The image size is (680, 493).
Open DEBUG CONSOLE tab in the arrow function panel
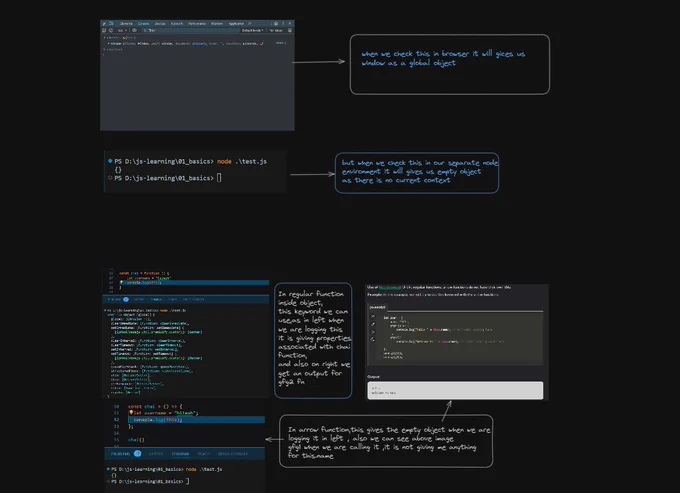(233, 454)
